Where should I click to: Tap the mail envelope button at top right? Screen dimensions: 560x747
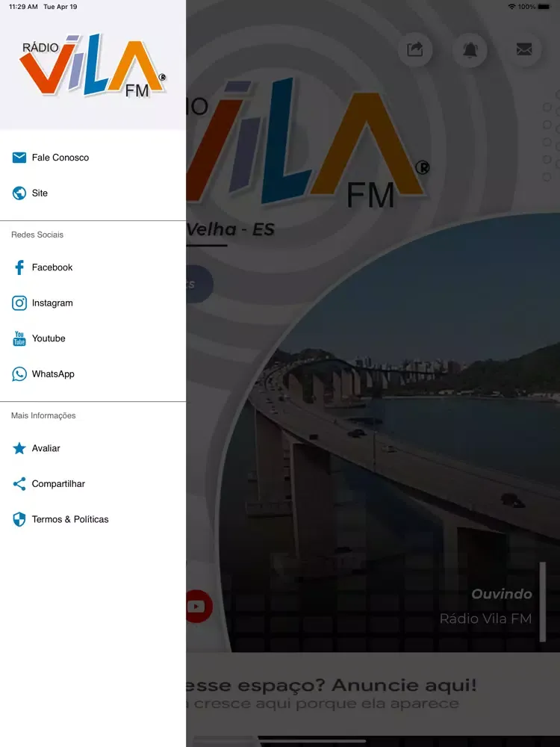tap(524, 49)
